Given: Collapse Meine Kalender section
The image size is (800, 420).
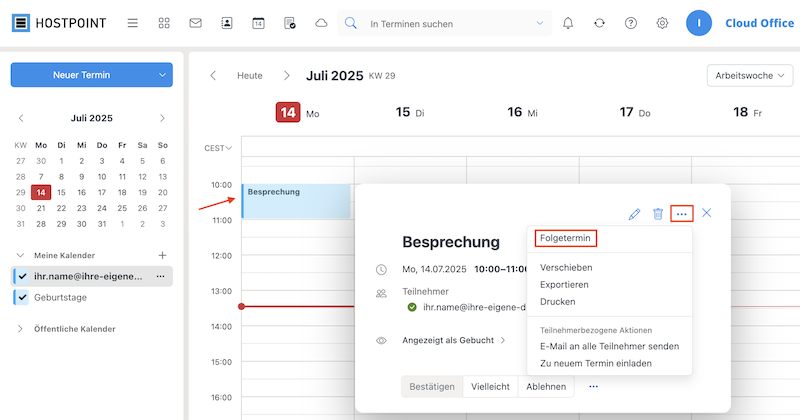Looking at the screenshot, I should [20, 255].
